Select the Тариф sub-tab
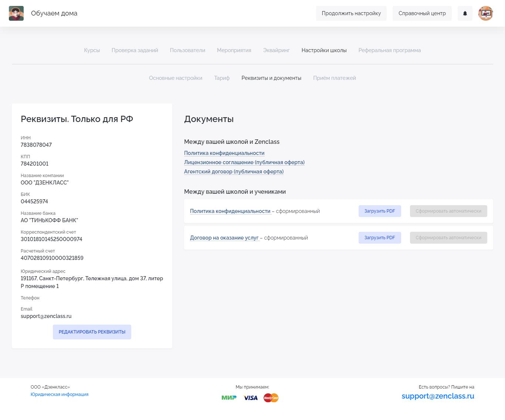 pos(222,78)
